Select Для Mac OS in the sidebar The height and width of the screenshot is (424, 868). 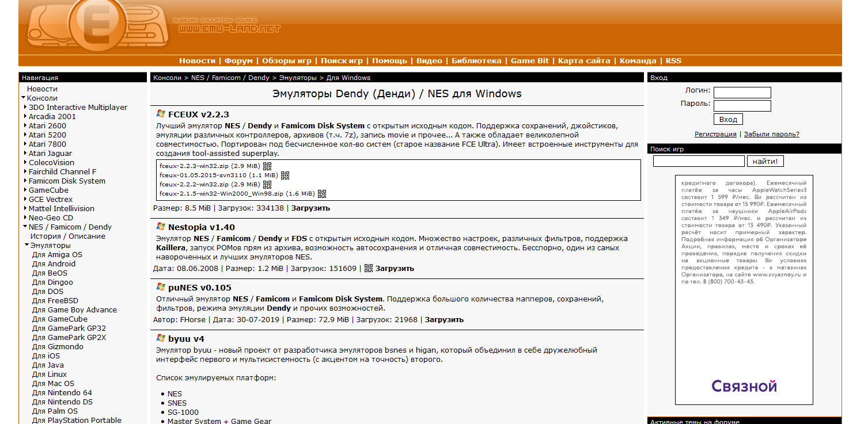tap(53, 383)
